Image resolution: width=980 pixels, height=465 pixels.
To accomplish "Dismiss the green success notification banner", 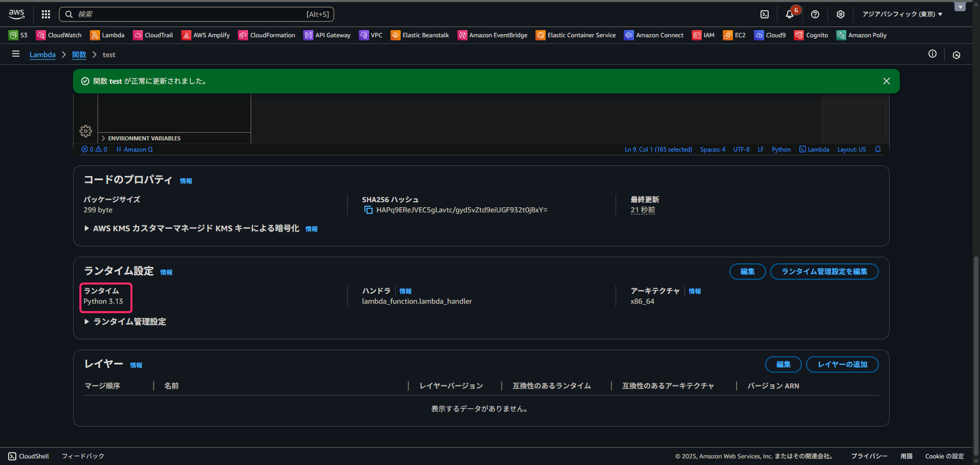I will tap(886, 81).
